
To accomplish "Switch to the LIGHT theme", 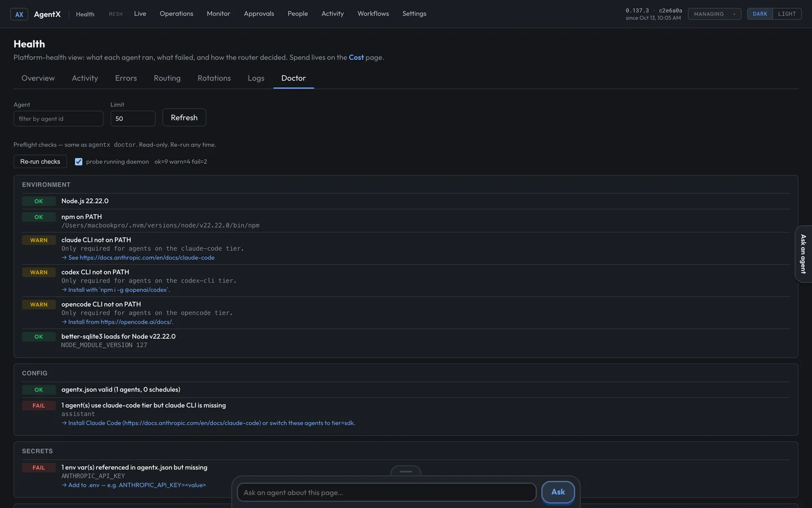I will coord(787,14).
